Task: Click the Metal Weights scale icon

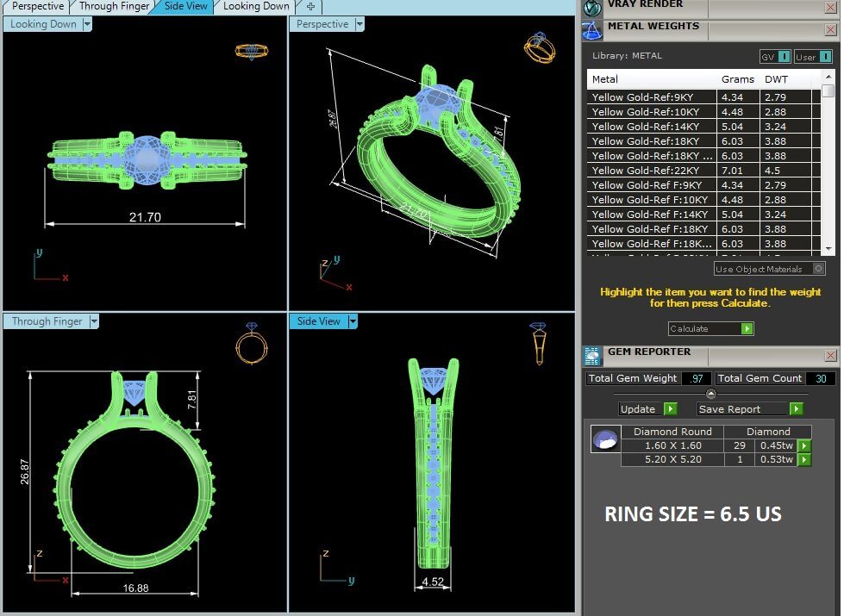Action: pos(591,30)
